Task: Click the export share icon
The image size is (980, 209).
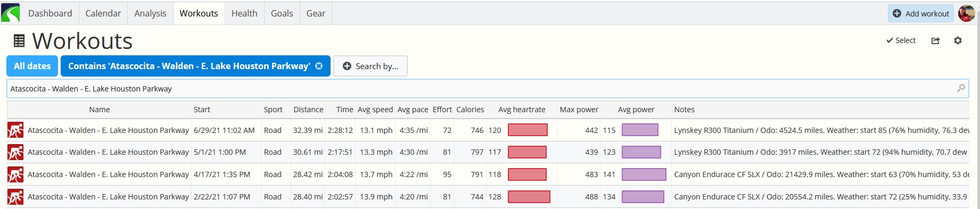Action: click(935, 40)
